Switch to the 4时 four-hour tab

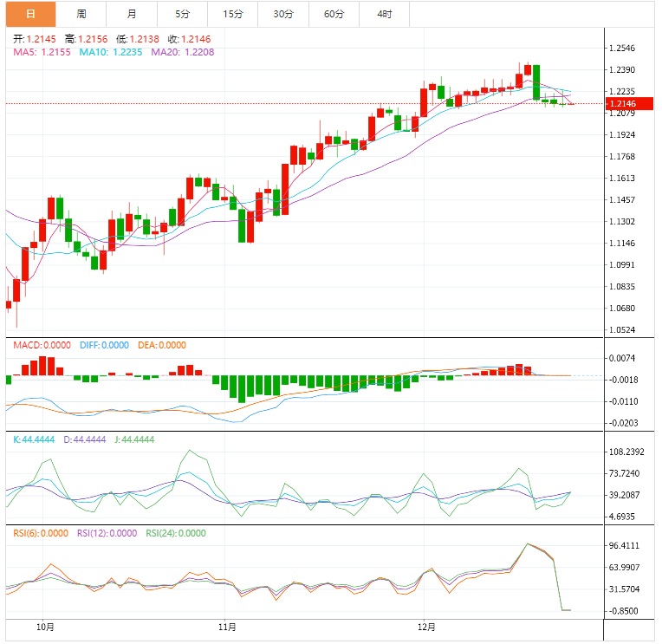click(x=384, y=14)
